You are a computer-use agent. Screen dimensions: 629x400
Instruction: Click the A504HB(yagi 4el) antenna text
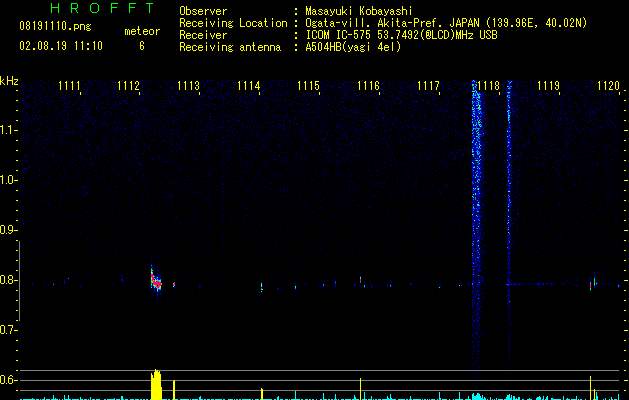point(353,47)
